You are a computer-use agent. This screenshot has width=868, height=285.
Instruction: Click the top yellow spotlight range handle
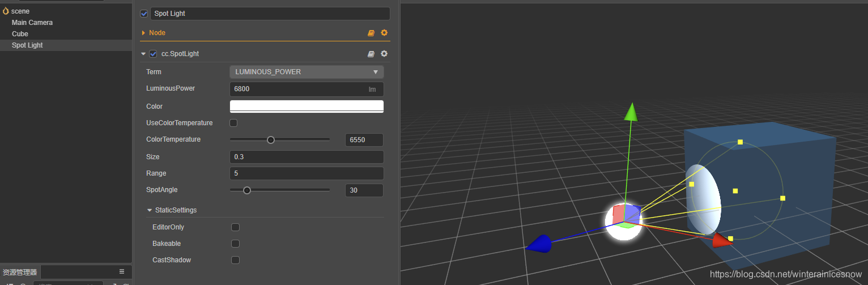(x=740, y=142)
